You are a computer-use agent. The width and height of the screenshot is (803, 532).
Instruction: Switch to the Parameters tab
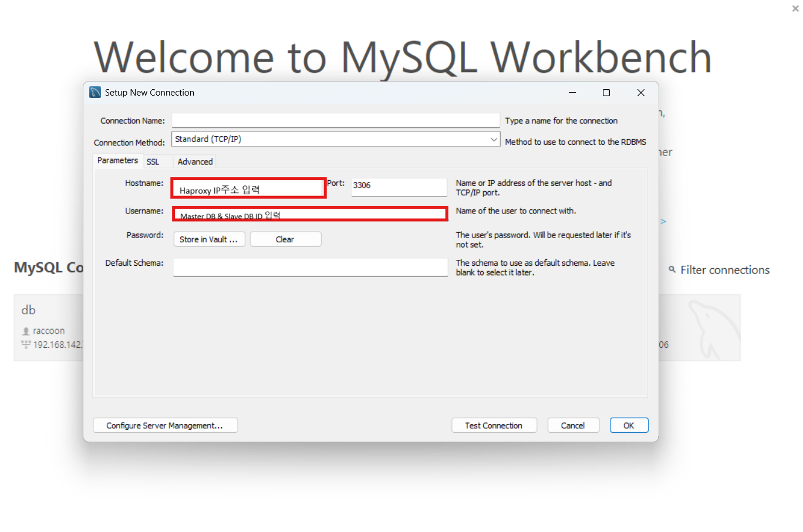tap(117, 161)
